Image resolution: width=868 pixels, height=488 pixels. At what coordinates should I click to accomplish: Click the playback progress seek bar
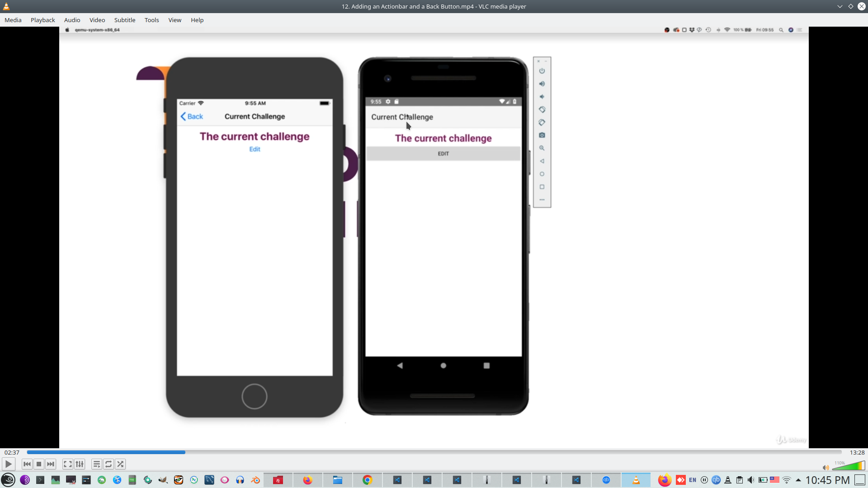434,452
